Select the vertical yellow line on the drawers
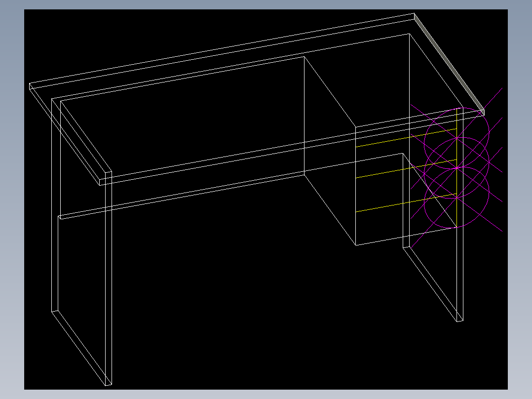The width and height of the screenshot is (532, 399). [x=456, y=168]
